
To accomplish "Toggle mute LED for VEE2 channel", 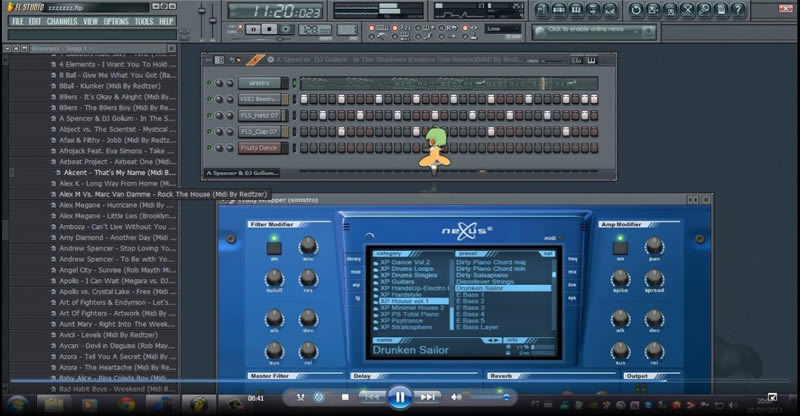I will pyautogui.click(x=209, y=99).
